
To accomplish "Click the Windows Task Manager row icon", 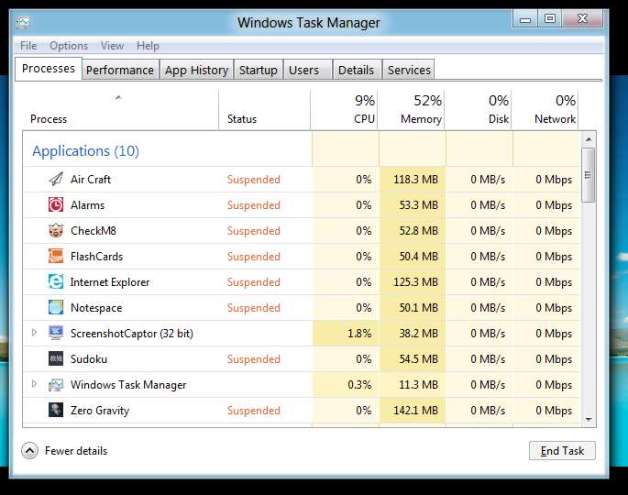I will point(56,384).
